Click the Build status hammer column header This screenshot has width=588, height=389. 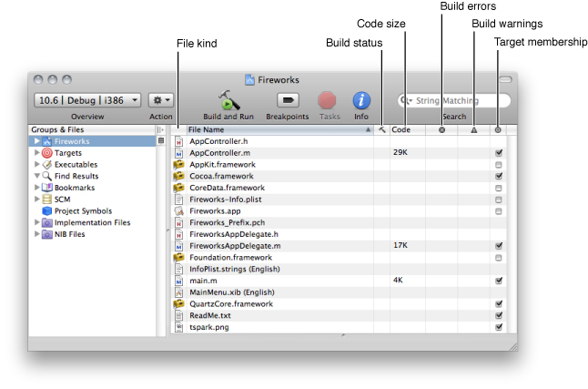(x=382, y=130)
